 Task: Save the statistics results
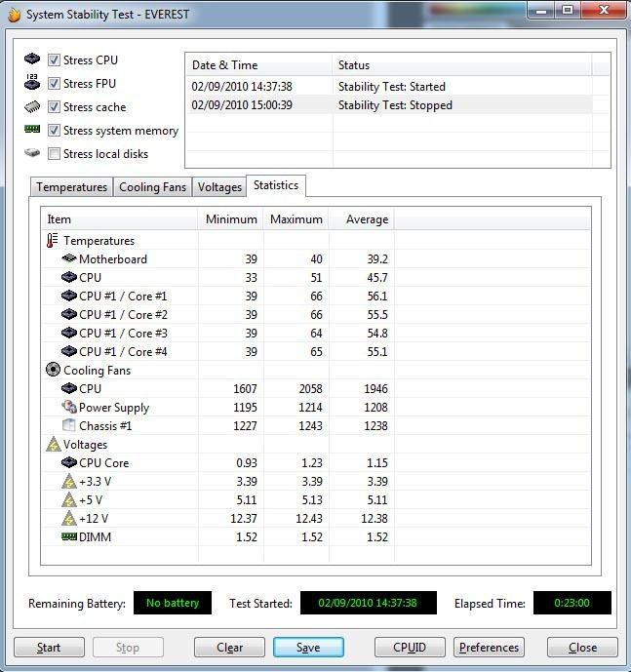[x=308, y=648]
